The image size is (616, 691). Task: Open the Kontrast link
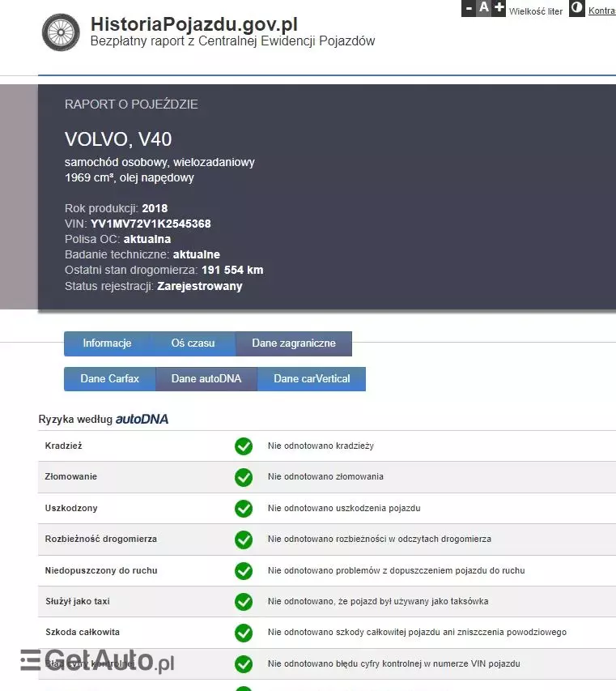[x=601, y=11]
